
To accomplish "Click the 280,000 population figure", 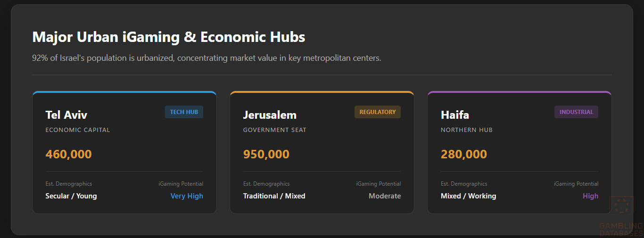I will pyautogui.click(x=464, y=154).
